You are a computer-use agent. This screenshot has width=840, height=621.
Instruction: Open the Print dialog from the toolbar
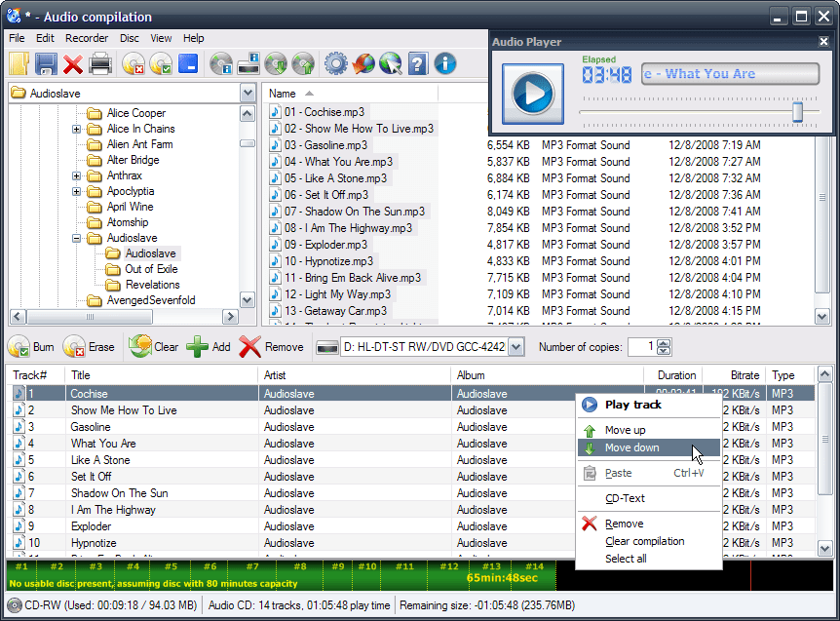coord(100,62)
